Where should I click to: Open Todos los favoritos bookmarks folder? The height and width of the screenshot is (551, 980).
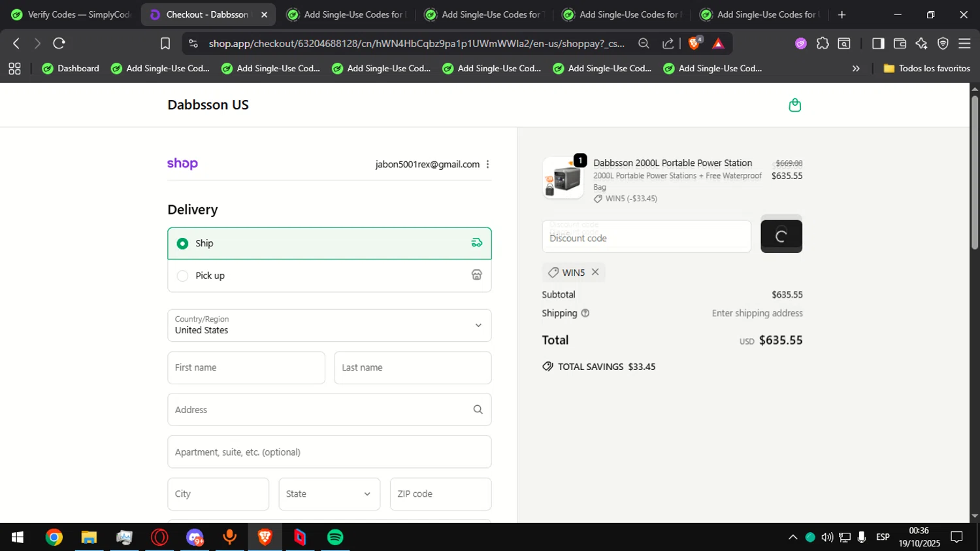926,69
